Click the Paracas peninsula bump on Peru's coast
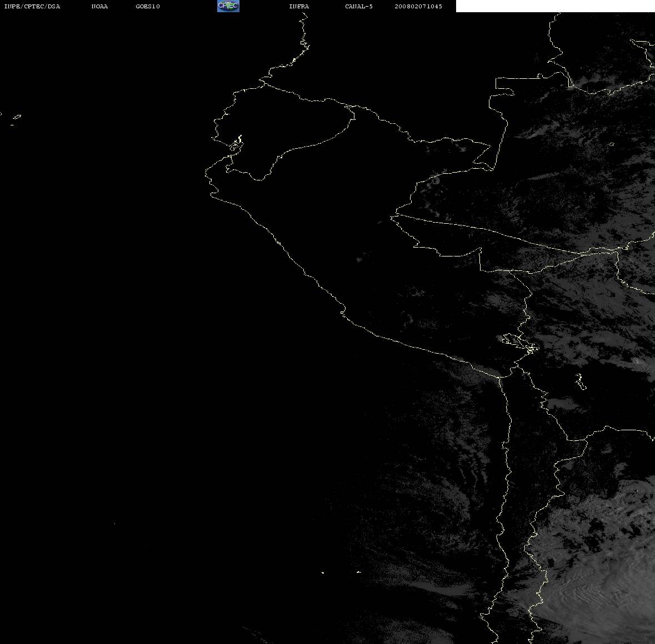 (343, 311)
